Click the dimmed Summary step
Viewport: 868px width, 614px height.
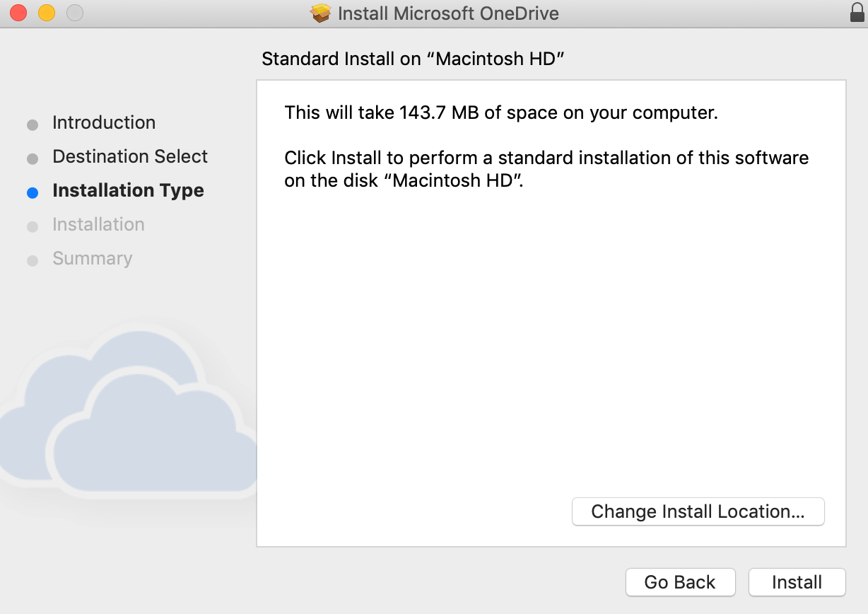click(x=92, y=258)
